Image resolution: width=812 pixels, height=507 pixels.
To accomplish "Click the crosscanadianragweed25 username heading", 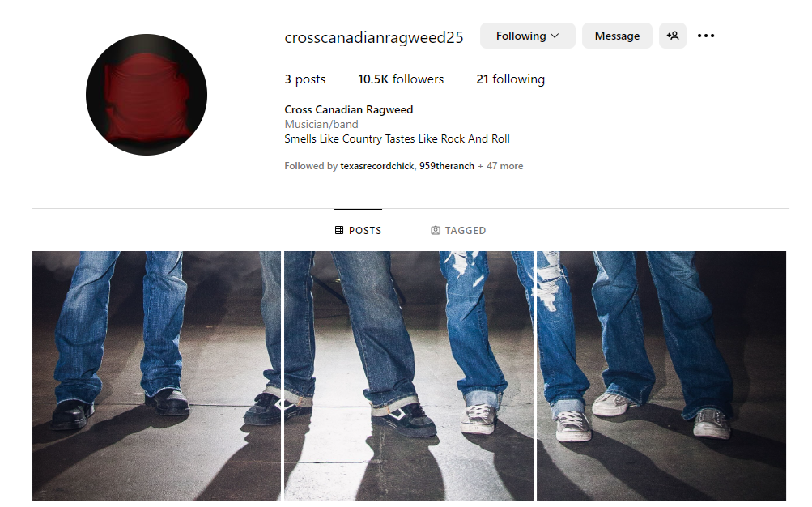I will pyautogui.click(x=374, y=37).
